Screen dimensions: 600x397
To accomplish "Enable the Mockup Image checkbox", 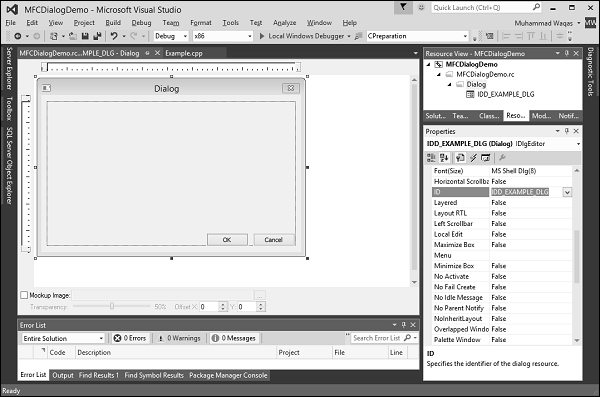I will tap(24, 295).
